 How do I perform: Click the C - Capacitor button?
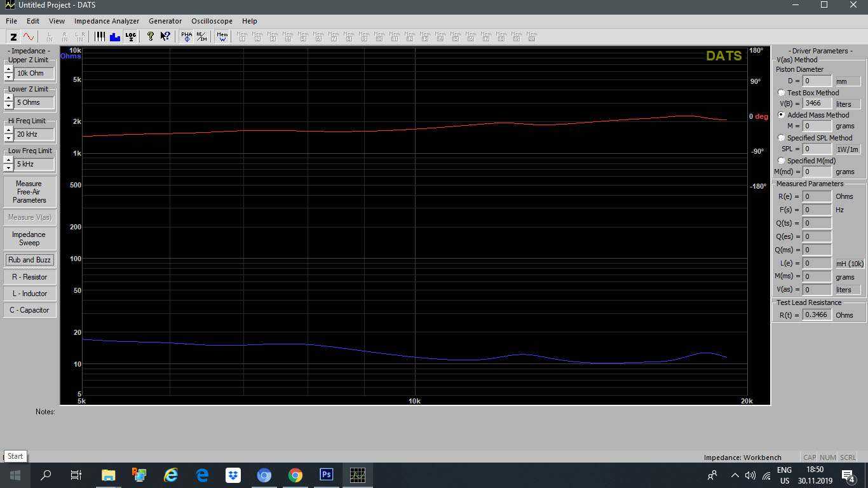pos(29,310)
